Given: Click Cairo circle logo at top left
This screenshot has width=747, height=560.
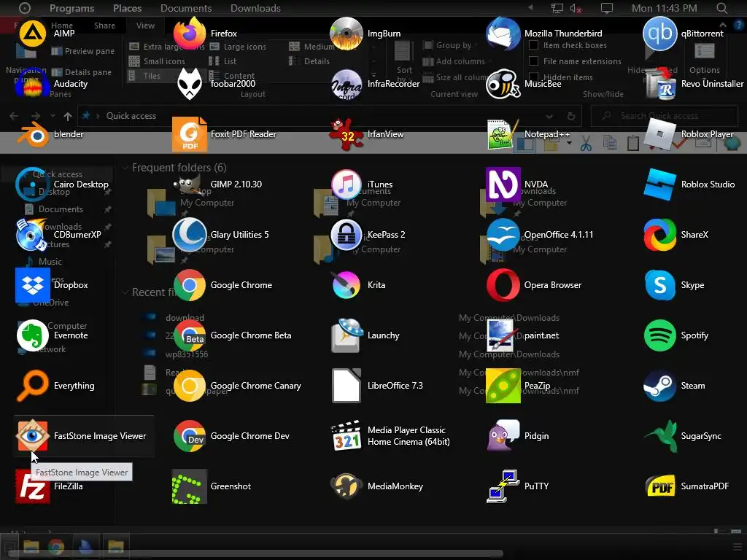Looking at the screenshot, I should (24, 8).
